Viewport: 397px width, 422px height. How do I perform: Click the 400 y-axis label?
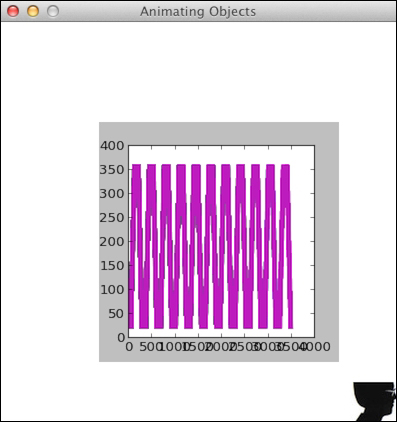[112, 146]
